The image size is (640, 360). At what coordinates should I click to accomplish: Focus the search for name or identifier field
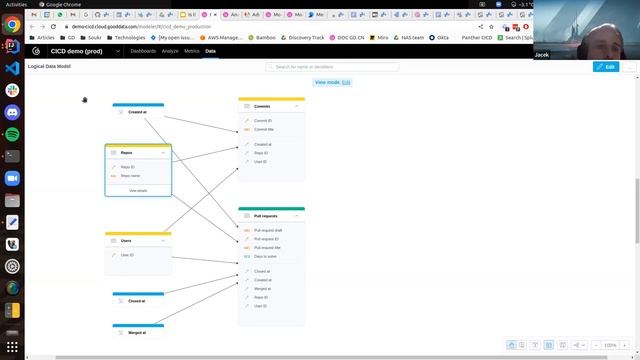332,67
